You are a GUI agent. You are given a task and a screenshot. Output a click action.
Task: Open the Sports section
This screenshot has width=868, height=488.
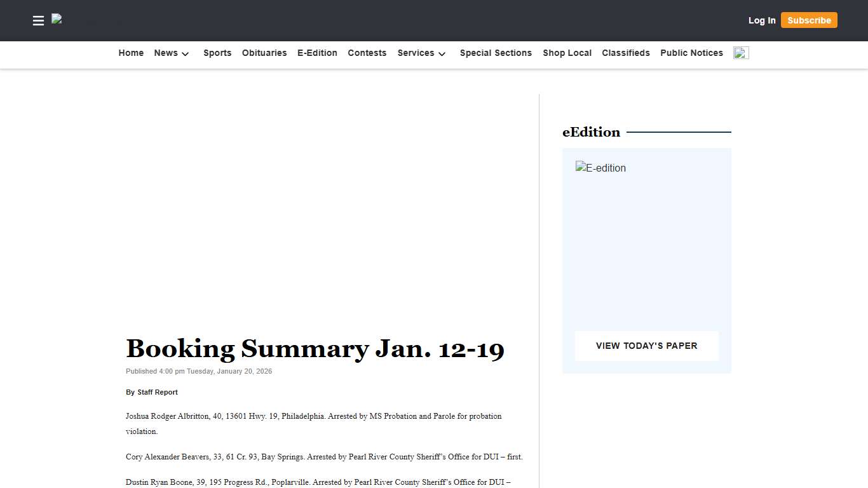tap(217, 53)
